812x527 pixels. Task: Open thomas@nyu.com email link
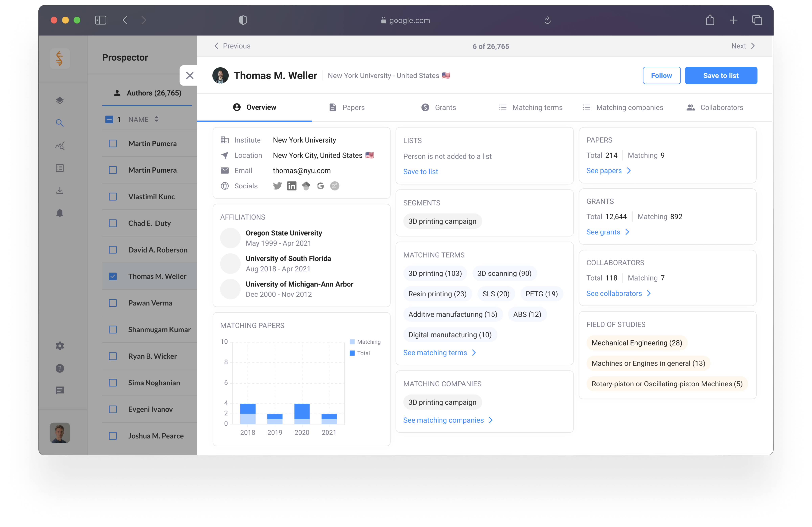click(x=302, y=171)
